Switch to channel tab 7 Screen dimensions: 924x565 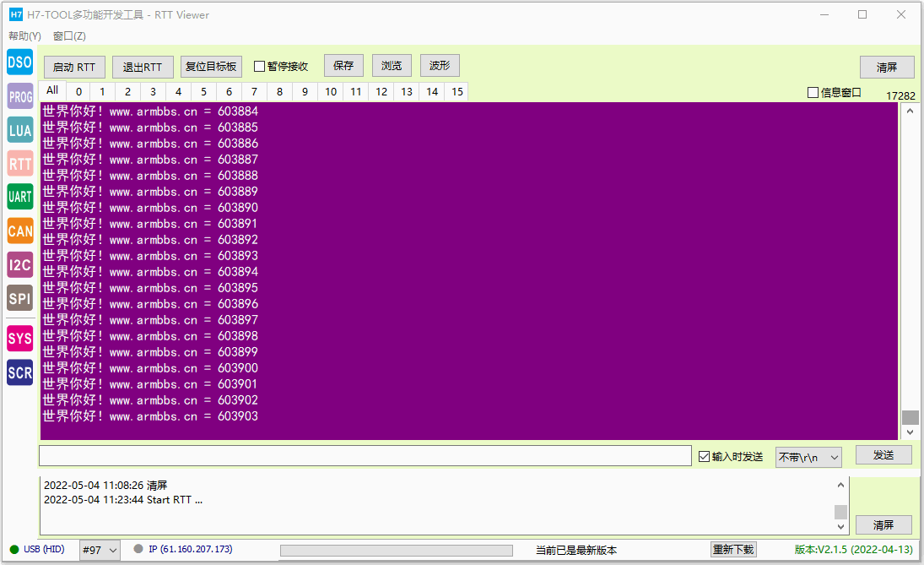pos(255,91)
